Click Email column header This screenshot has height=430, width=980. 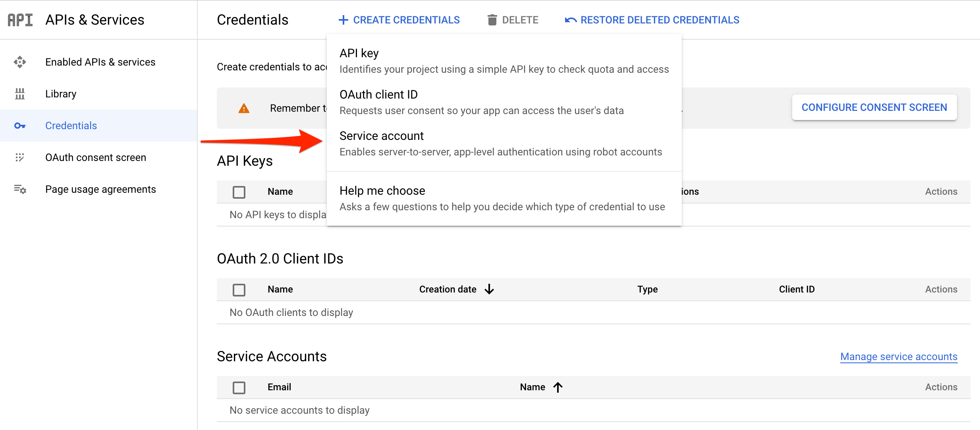click(x=279, y=387)
